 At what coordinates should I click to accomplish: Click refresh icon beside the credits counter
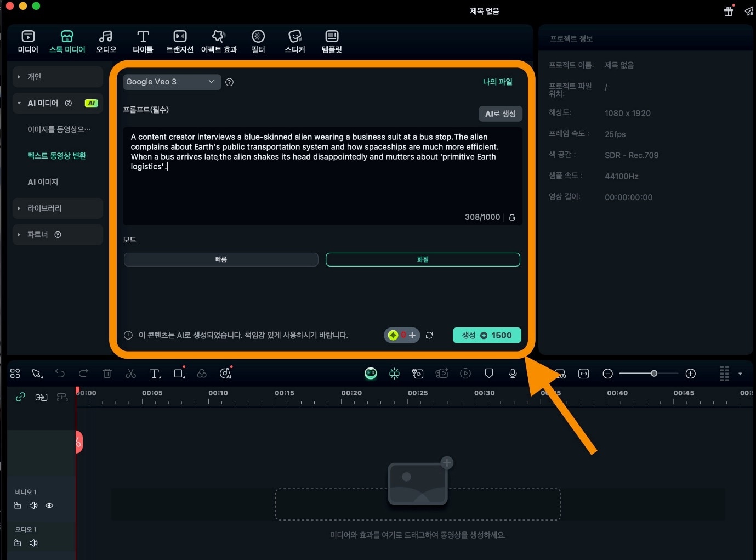429,335
